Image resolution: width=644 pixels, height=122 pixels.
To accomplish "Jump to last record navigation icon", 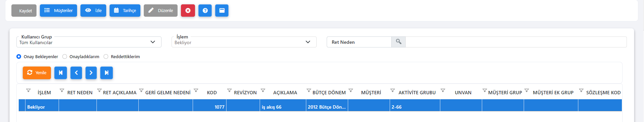I will [107, 73].
